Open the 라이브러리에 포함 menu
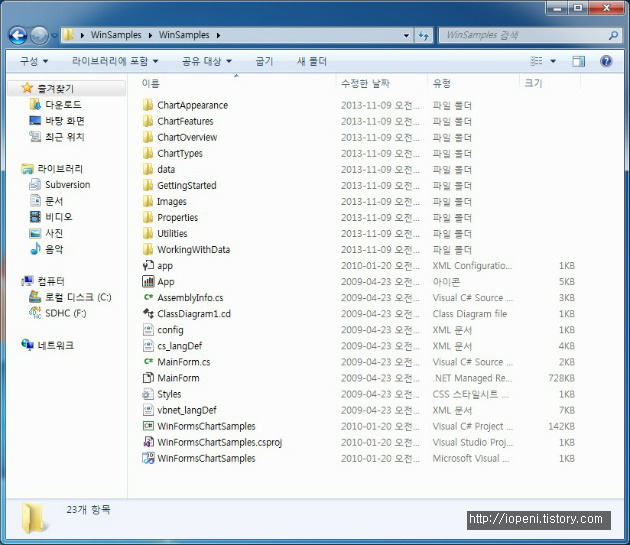This screenshot has width=630, height=545. (x=115, y=61)
